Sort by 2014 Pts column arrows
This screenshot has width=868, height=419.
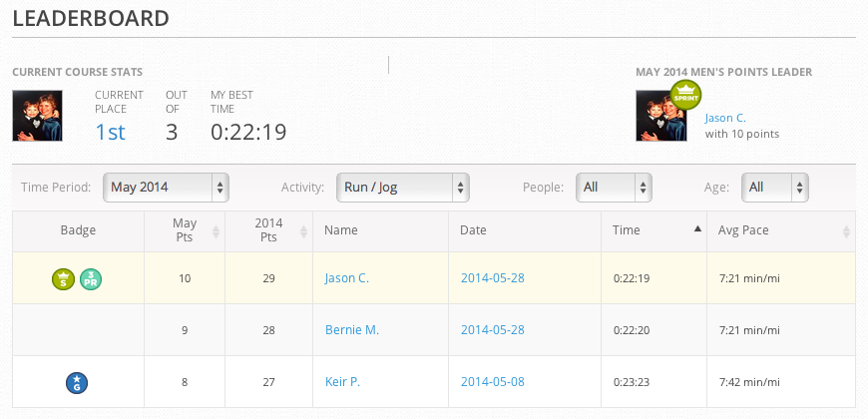303,230
